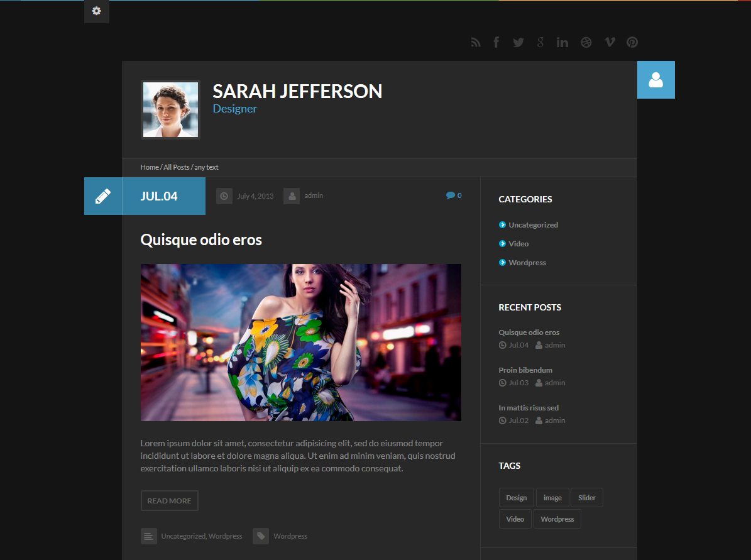The width and height of the screenshot is (751, 560).
Task: Visit the Twitter profile icon
Action: [x=518, y=42]
